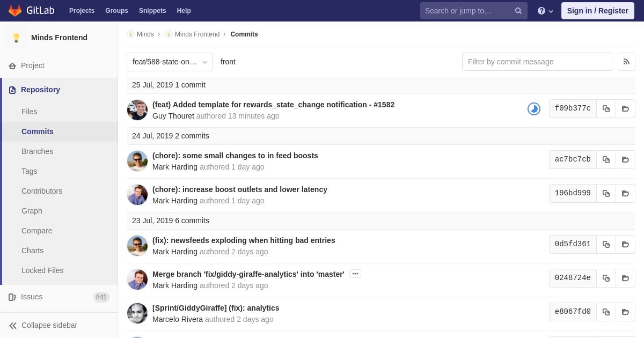This screenshot has height=338, width=644.
Task: Open the Projects menu
Action: tap(82, 11)
